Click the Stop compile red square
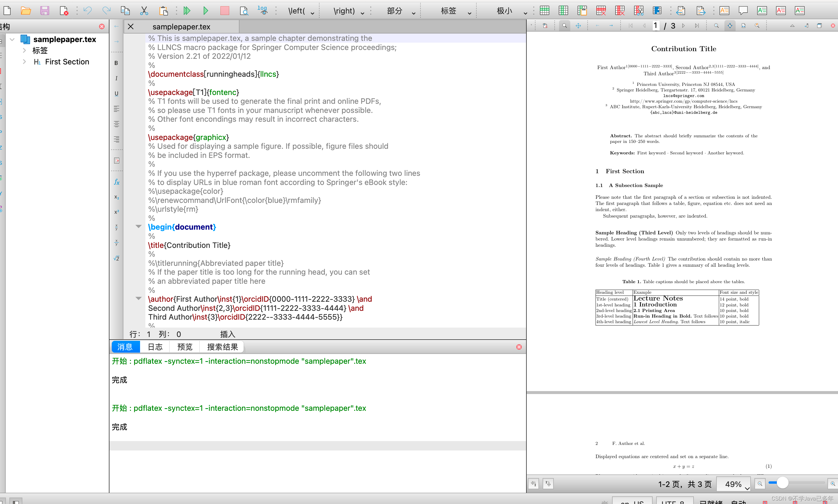 tap(225, 11)
